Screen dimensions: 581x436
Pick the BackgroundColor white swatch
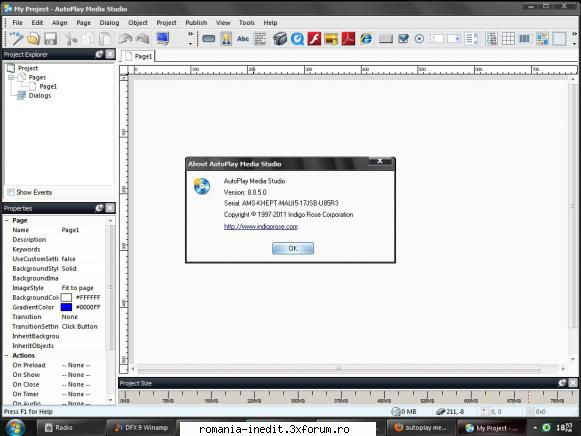click(x=66, y=297)
